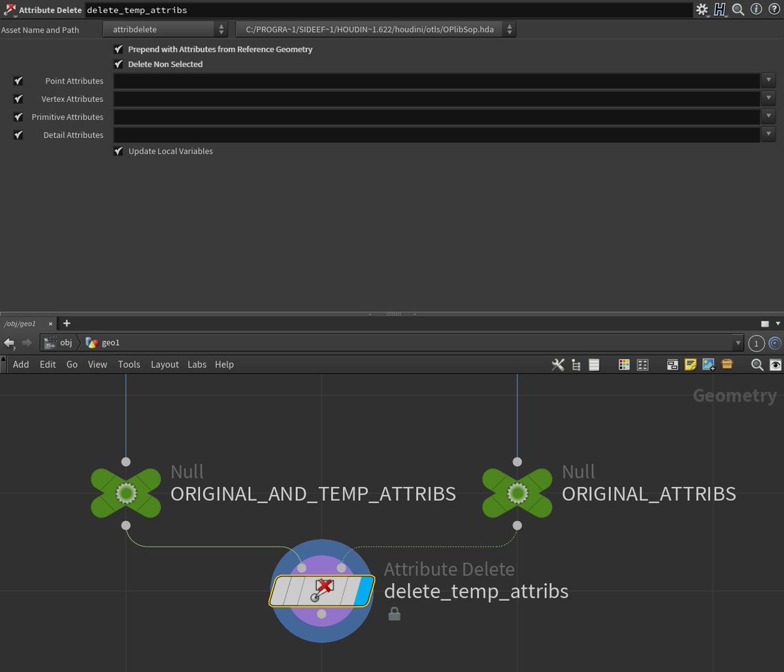Toggle follow selection target icon
Screen dimensions: 784x672
[x=775, y=343]
